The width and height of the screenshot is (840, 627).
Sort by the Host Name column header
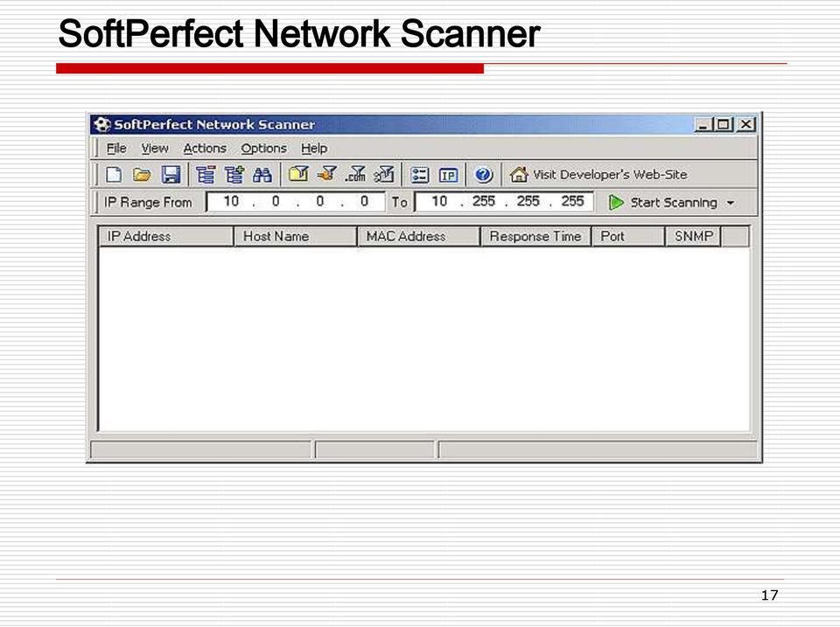click(x=296, y=236)
